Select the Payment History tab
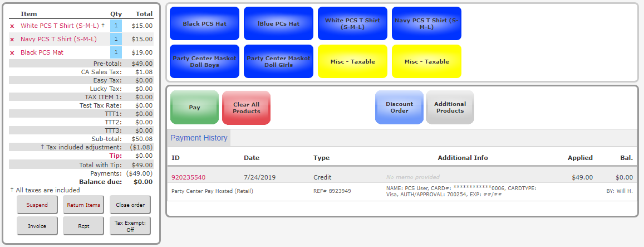644x247 pixels. pos(199,138)
